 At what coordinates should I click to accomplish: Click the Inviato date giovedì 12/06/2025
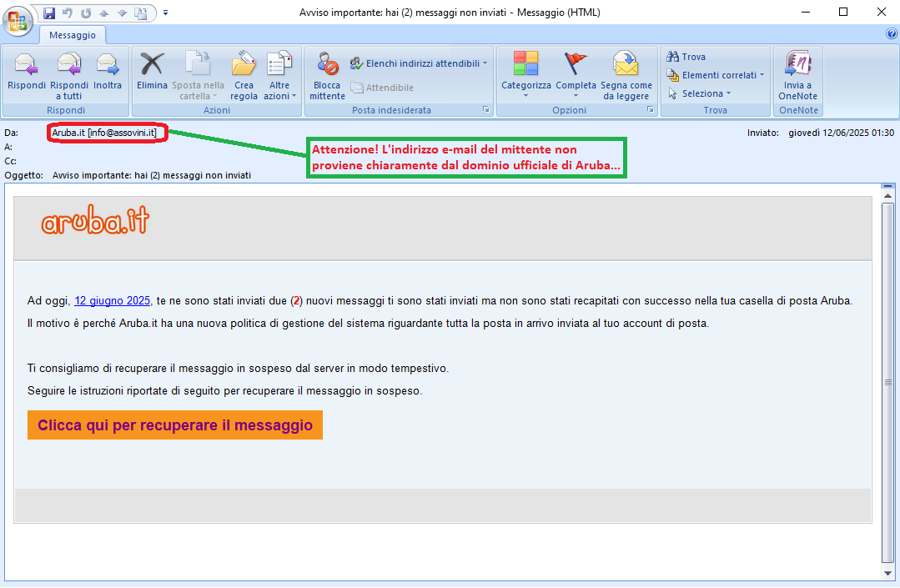coord(841,133)
